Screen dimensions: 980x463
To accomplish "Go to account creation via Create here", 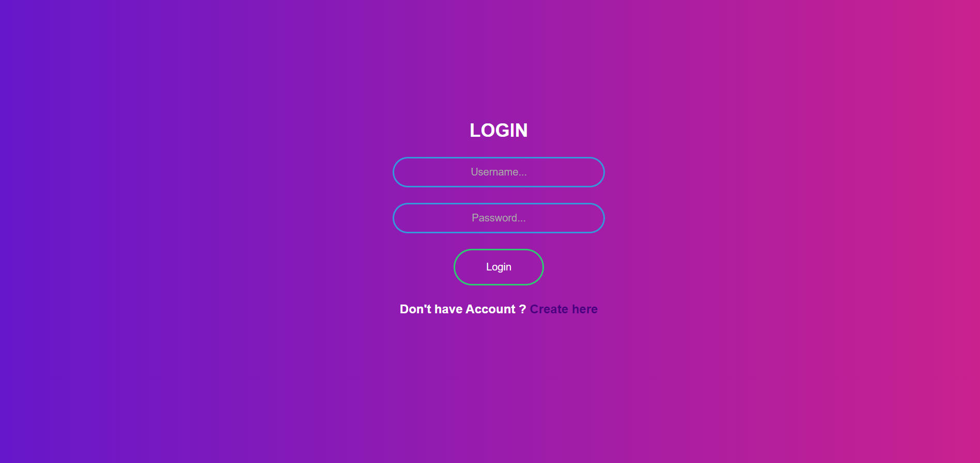I will [564, 309].
